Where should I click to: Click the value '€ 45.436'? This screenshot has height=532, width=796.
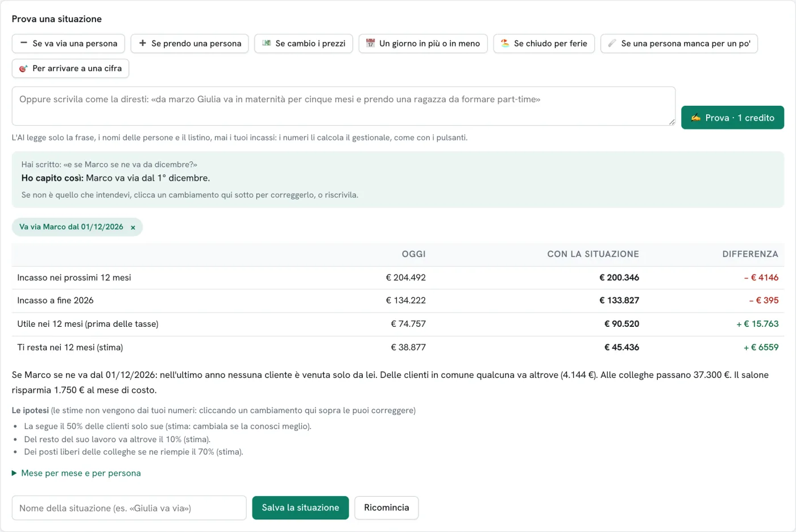(621, 347)
